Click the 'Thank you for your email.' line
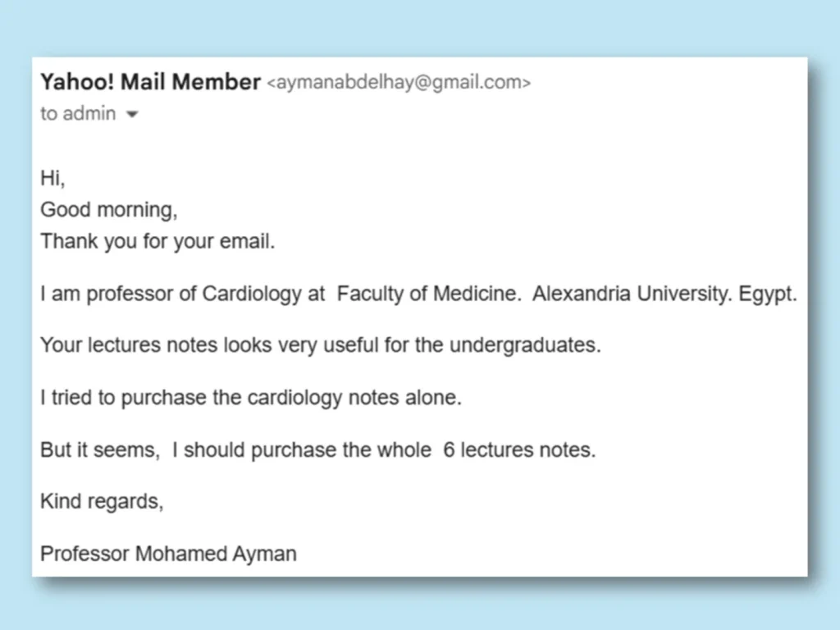The height and width of the screenshot is (630, 840). pyautogui.click(x=157, y=241)
